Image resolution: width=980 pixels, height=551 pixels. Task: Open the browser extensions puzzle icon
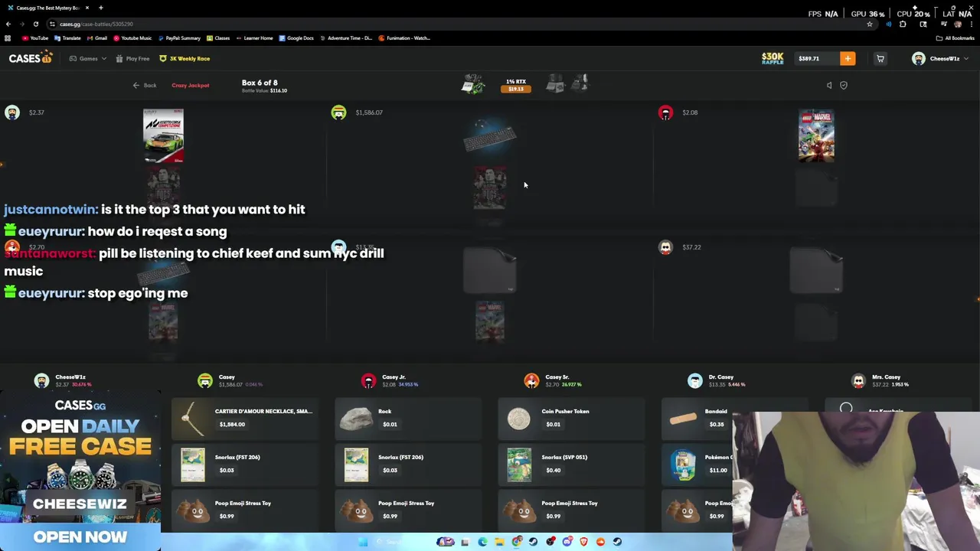[x=903, y=24]
